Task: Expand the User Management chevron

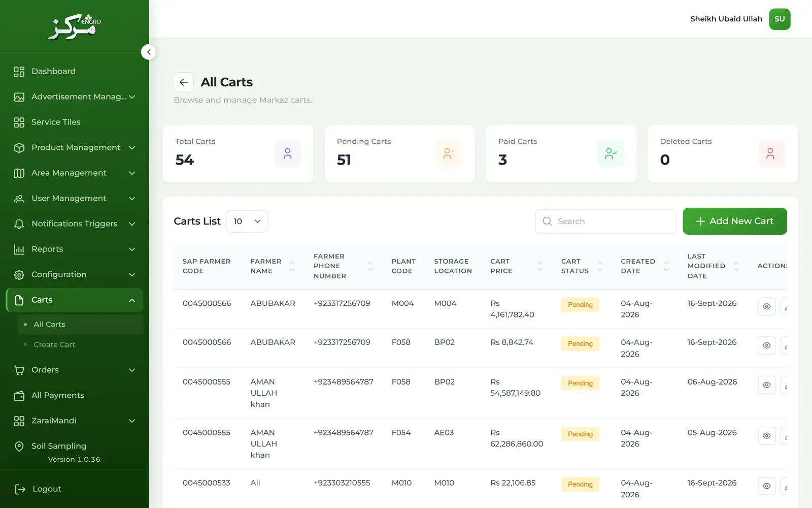Action: pos(132,199)
